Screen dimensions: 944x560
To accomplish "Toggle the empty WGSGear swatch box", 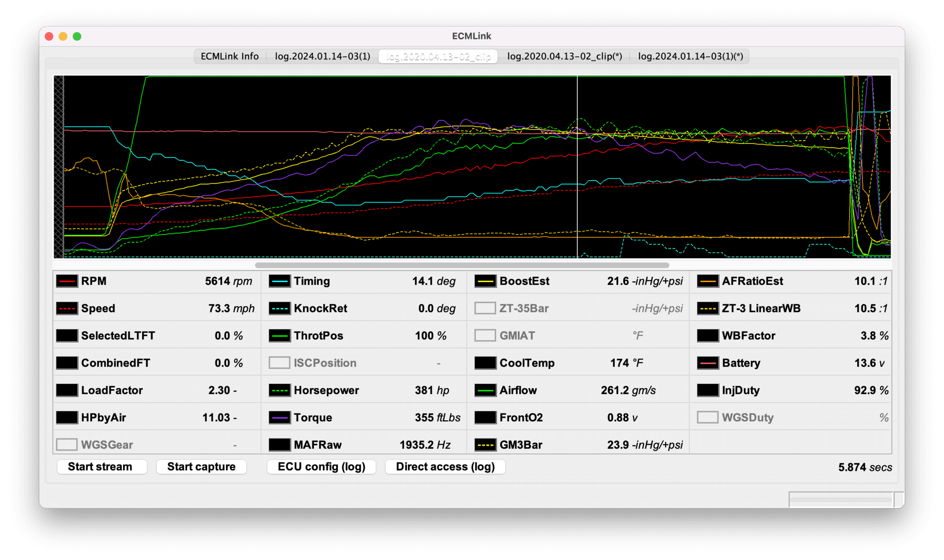I will click(67, 445).
